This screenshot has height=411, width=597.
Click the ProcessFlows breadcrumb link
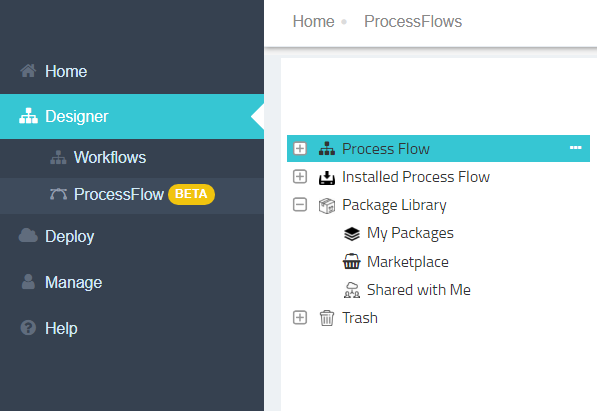[x=413, y=21]
